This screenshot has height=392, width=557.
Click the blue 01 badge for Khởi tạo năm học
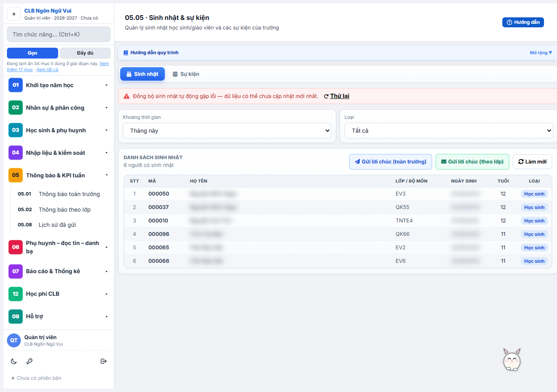click(x=16, y=85)
